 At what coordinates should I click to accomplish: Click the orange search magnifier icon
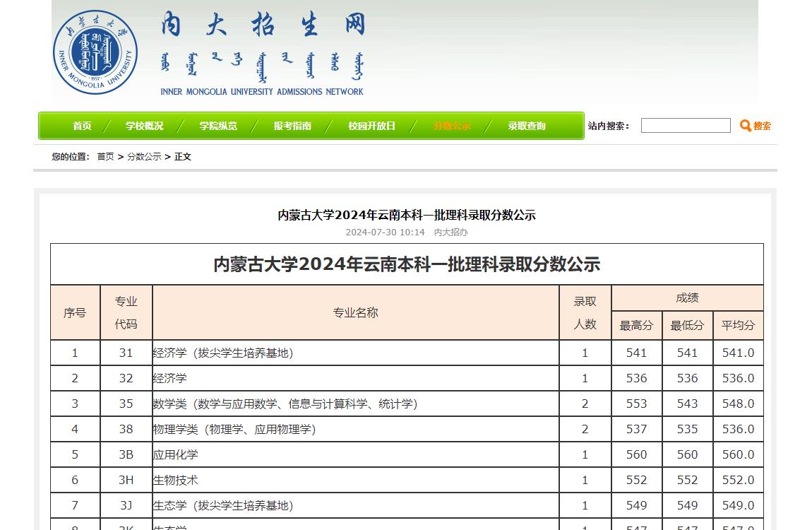[x=745, y=125]
